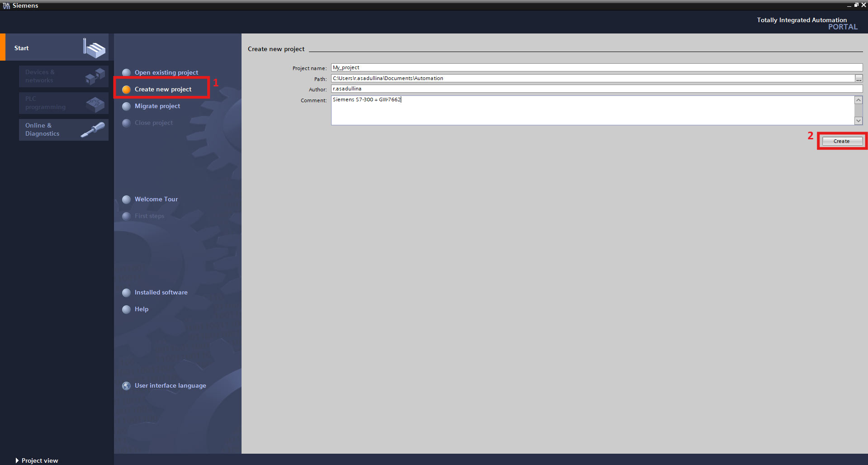Choose the Migrate project option
Screen dimensions: 868x465
point(157,106)
